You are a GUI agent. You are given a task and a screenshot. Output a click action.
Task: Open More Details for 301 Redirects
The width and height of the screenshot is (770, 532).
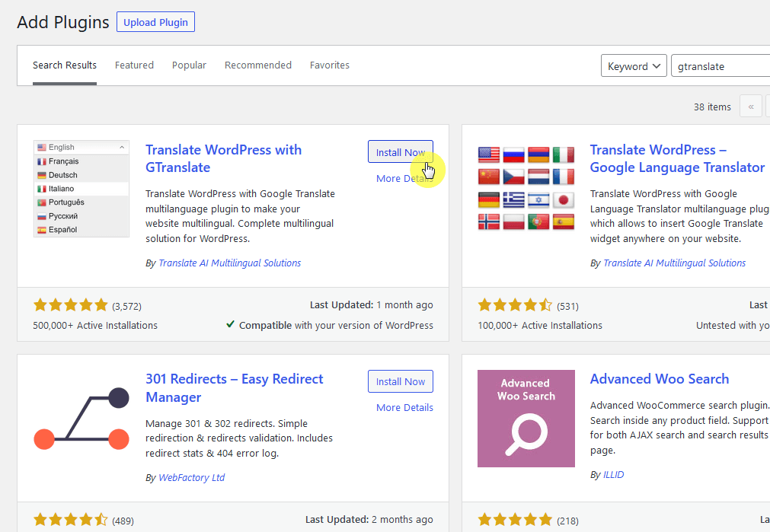click(404, 407)
